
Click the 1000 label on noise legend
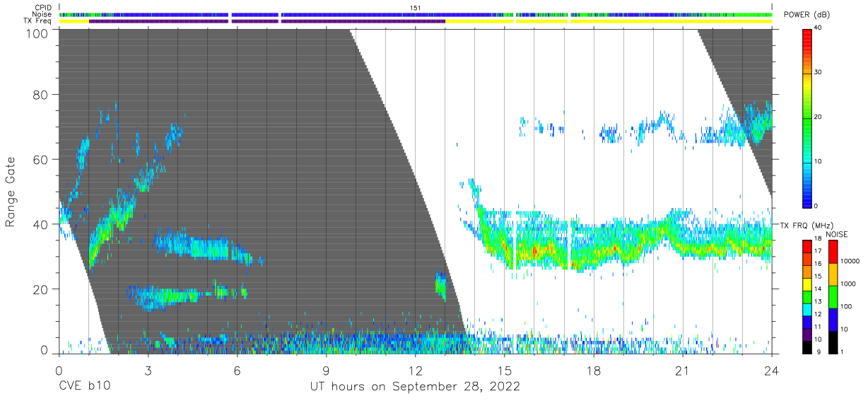(x=848, y=284)
